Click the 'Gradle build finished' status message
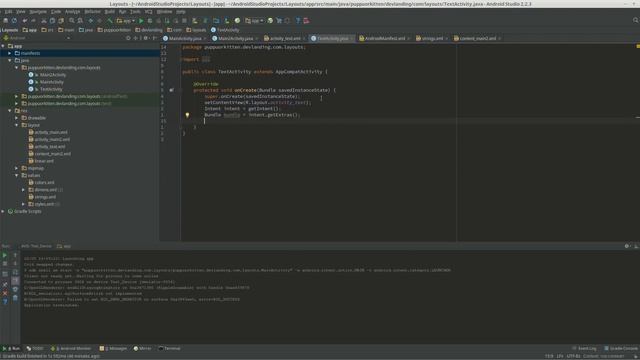640x360 pixels. (x=51, y=356)
